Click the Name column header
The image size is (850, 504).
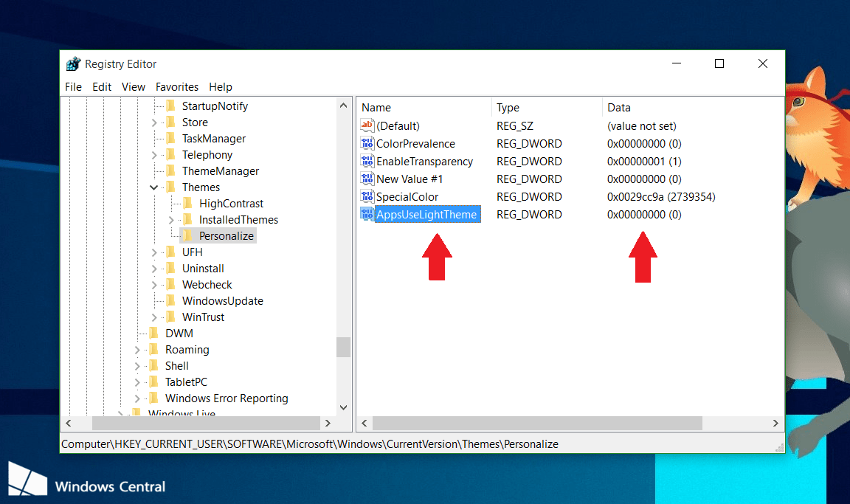click(376, 107)
